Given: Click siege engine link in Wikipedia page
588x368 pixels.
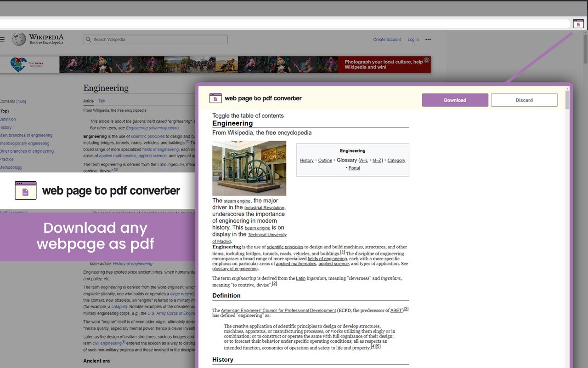Looking at the screenshot, I should 182,294.
